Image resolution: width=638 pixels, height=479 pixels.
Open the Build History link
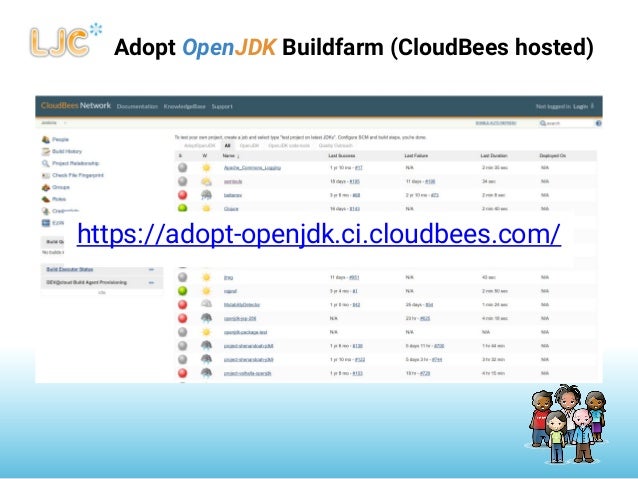click(x=67, y=151)
